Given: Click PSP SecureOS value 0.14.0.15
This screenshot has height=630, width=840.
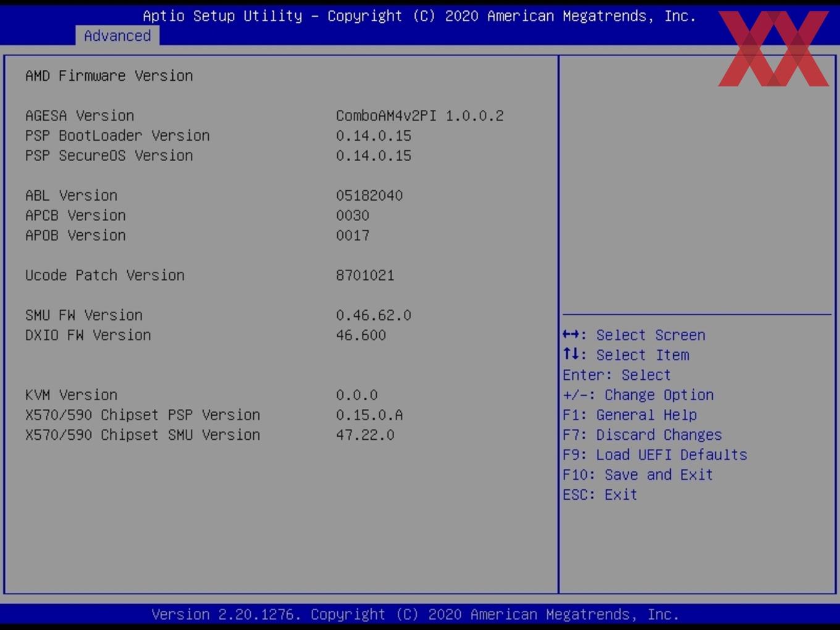Looking at the screenshot, I should 374,156.
